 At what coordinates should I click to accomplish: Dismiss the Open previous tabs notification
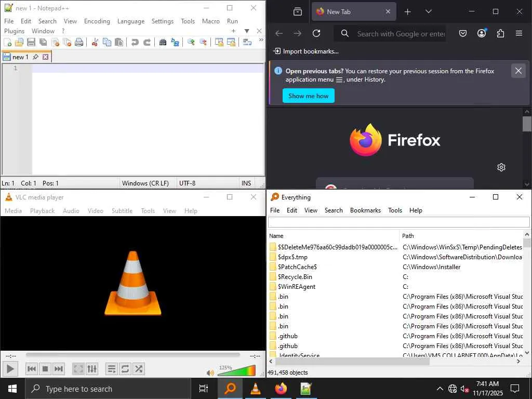(518, 71)
